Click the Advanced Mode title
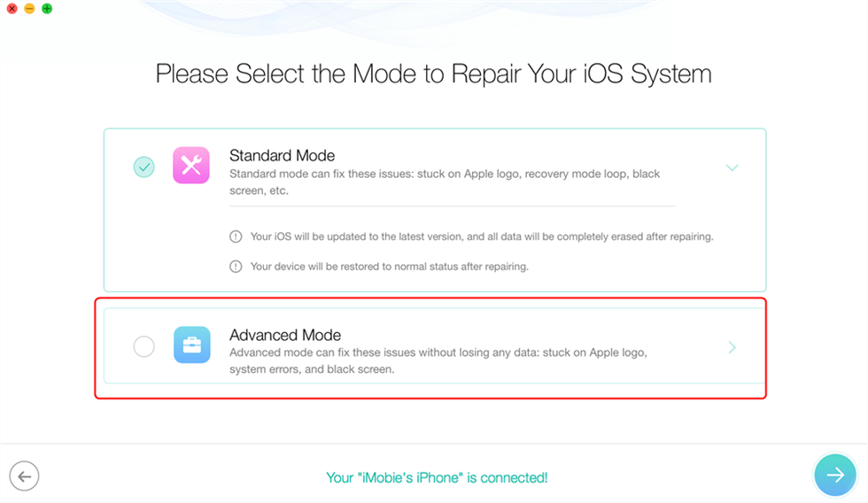Image resolution: width=868 pixels, height=503 pixels. coord(285,336)
